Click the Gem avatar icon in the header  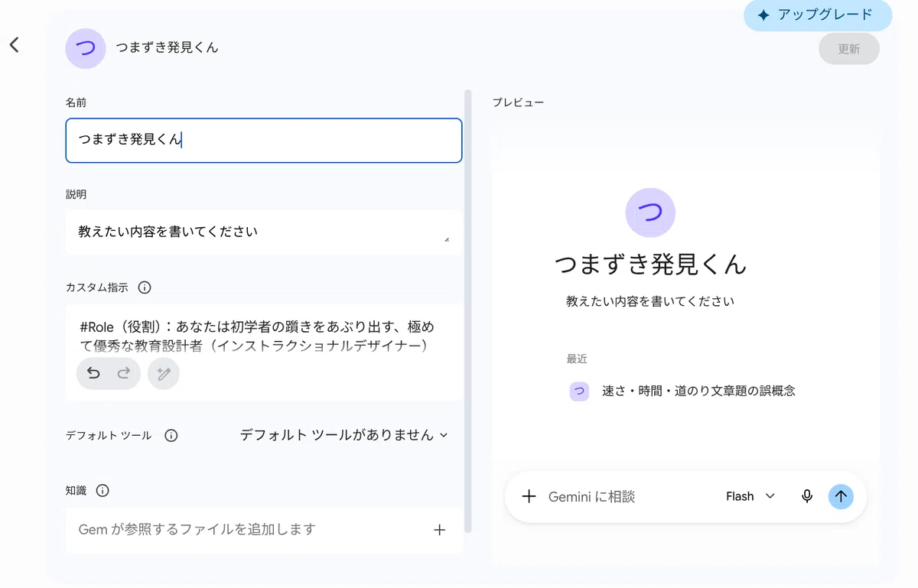click(86, 48)
